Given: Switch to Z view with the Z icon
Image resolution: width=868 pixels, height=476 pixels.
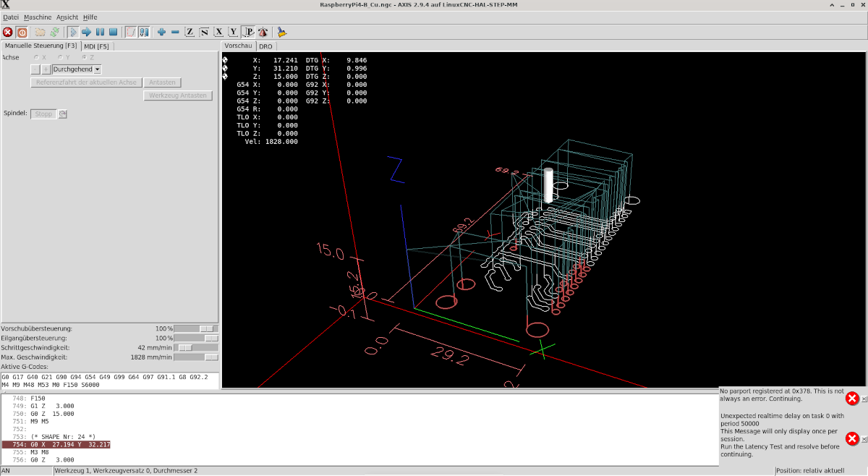Looking at the screenshot, I should tap(190, 32).
